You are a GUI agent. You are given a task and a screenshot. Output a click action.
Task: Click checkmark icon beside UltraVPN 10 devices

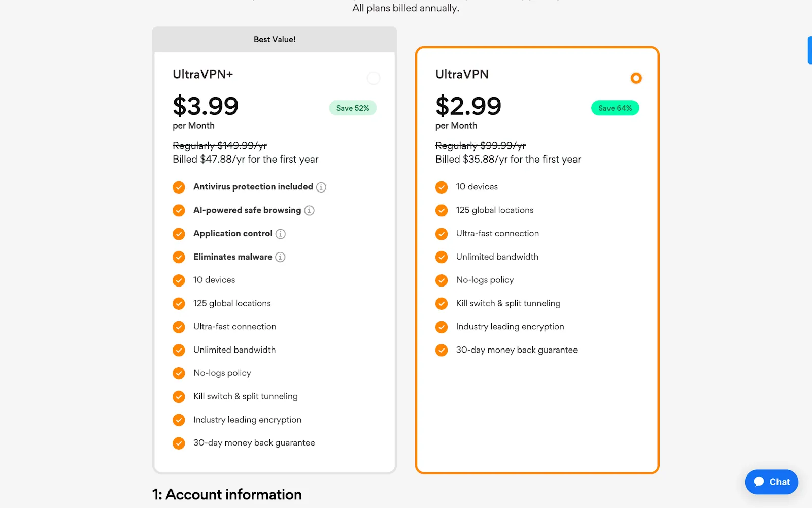point(442,187)
